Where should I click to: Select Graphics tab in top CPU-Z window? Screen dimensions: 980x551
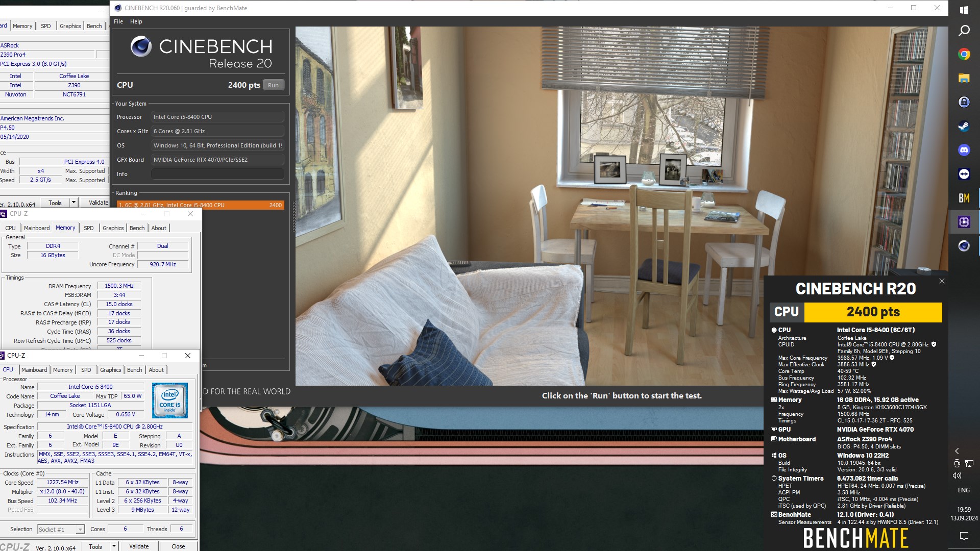coord(70,26)
